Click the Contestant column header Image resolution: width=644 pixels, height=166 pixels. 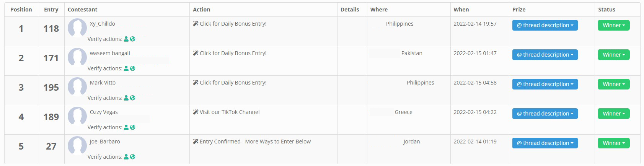point(83,10)
